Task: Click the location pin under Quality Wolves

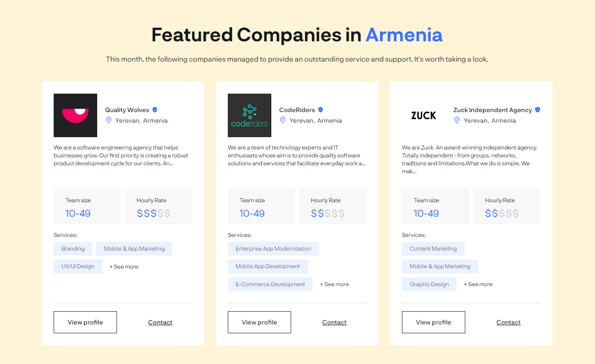Action: pyautogui.click(x=109, y=120)
